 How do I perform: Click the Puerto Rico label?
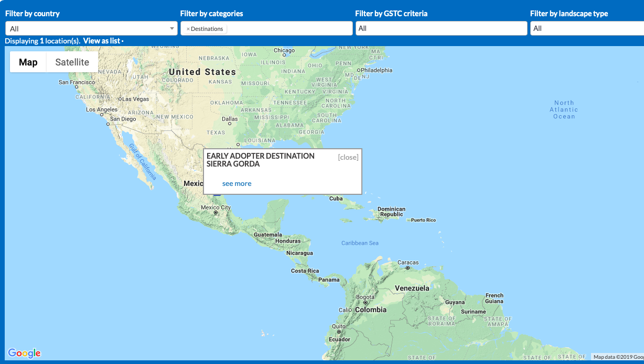pos(423,220)
